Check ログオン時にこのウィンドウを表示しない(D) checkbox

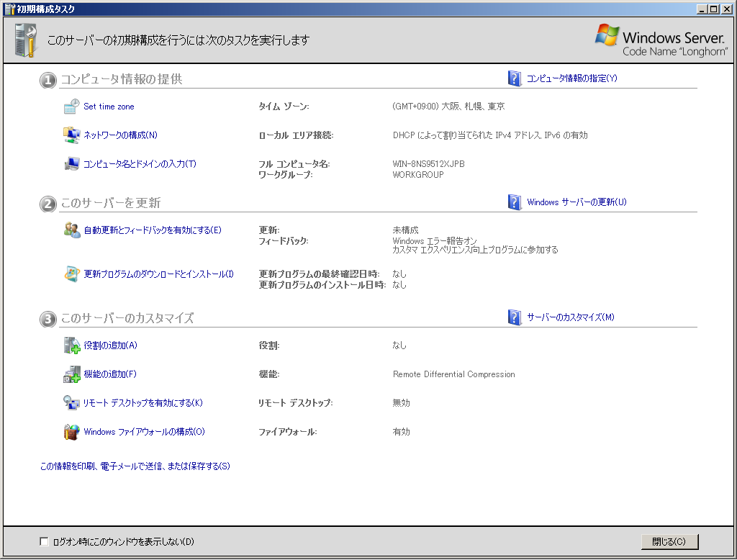44,542
